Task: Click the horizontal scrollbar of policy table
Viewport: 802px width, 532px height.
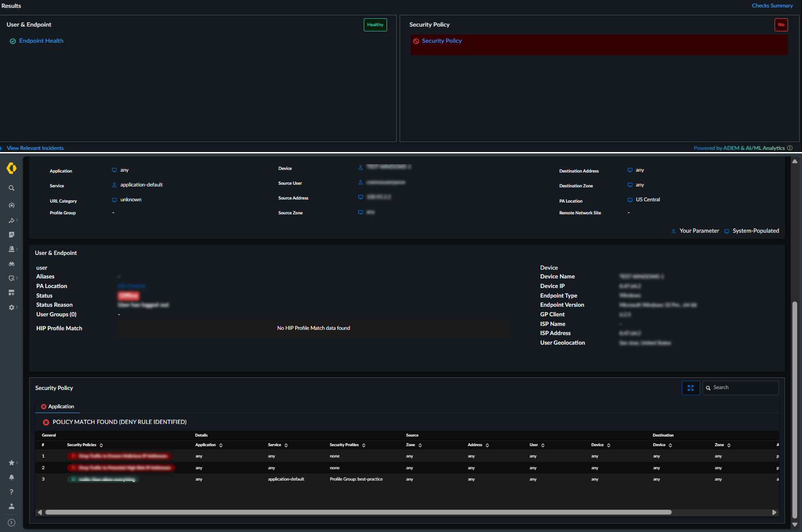Action: click(357, 512)
